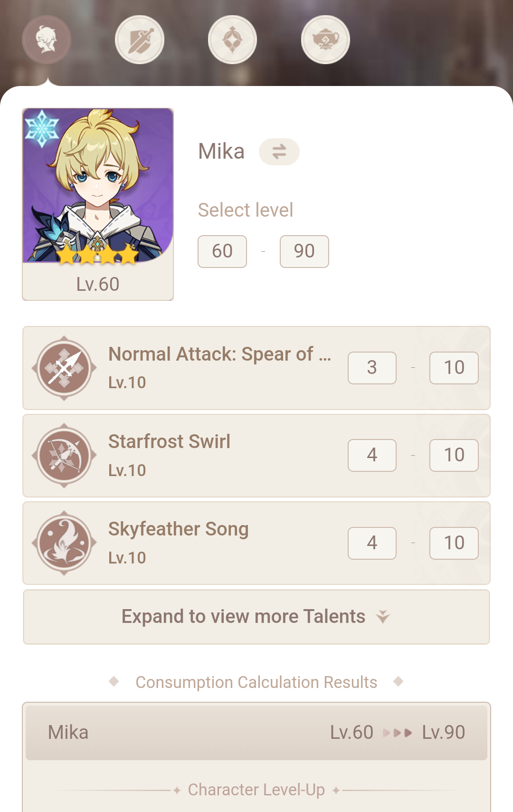Open the target level 90 selector

click(x=304, y=251)
